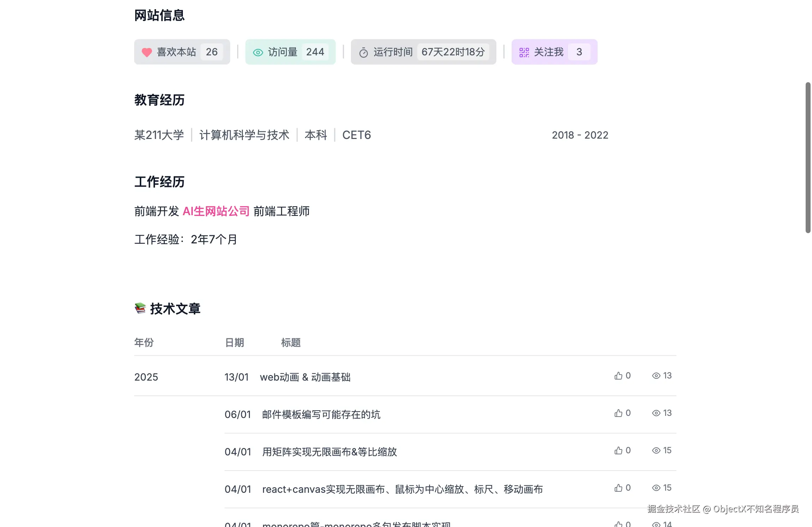Screen dimensions: 812x527
Task: Open article web动画 & 动画基础
Action: coord(305,377)
